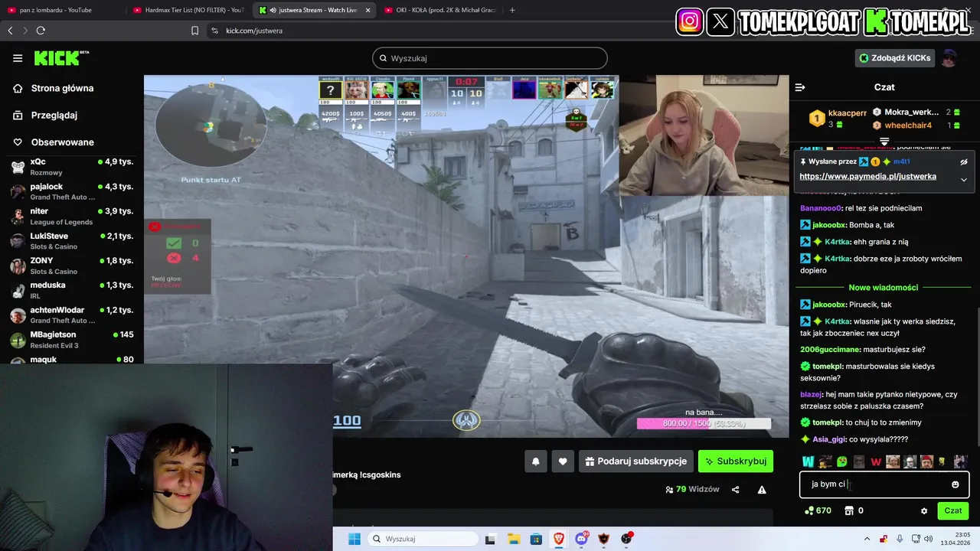This screenshot has width=980, height=551.
Task: Show hidden system tray icons
Action: [x=869, y=539]
